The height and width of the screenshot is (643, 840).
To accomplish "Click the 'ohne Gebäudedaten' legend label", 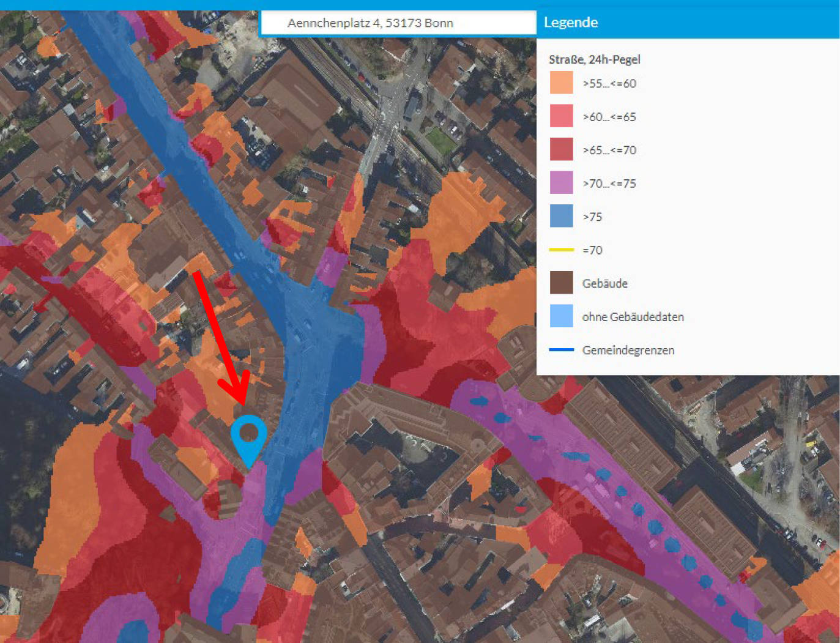I will pos(633,317).
